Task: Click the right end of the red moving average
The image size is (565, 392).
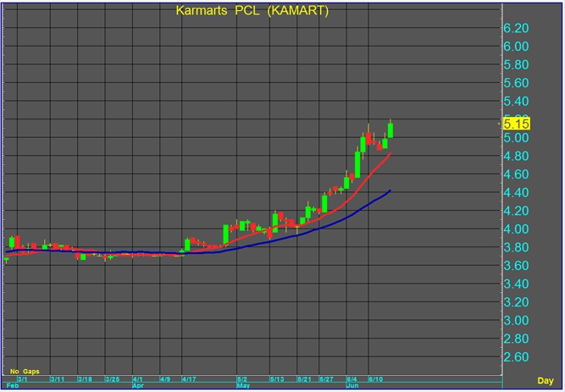Action: (391, 154)
